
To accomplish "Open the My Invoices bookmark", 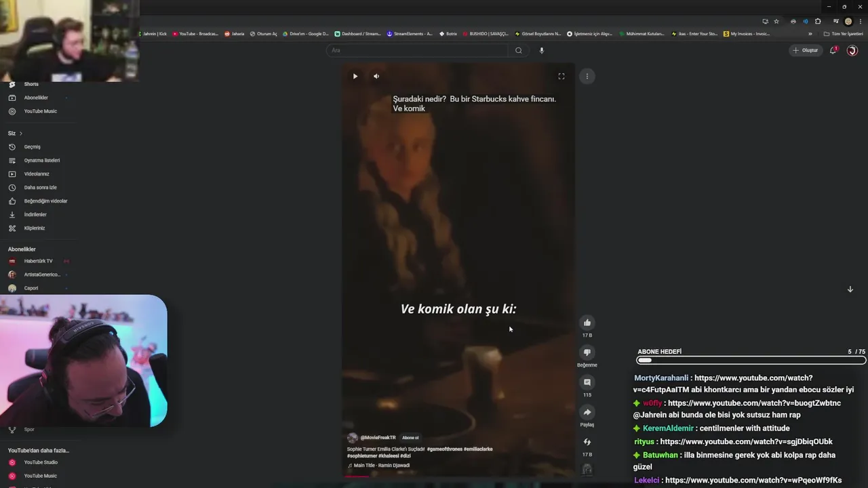I will click(x=747, y=34).
